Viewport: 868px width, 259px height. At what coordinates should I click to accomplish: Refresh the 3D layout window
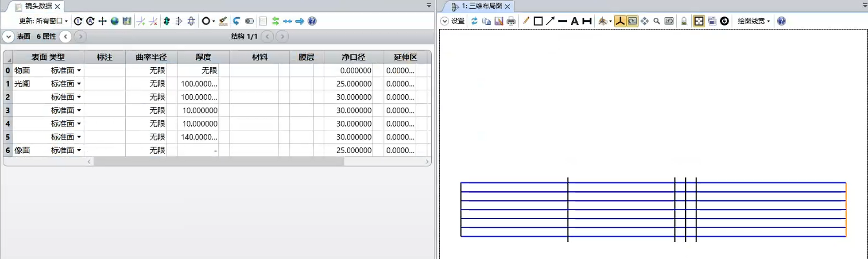click(474, 21)
